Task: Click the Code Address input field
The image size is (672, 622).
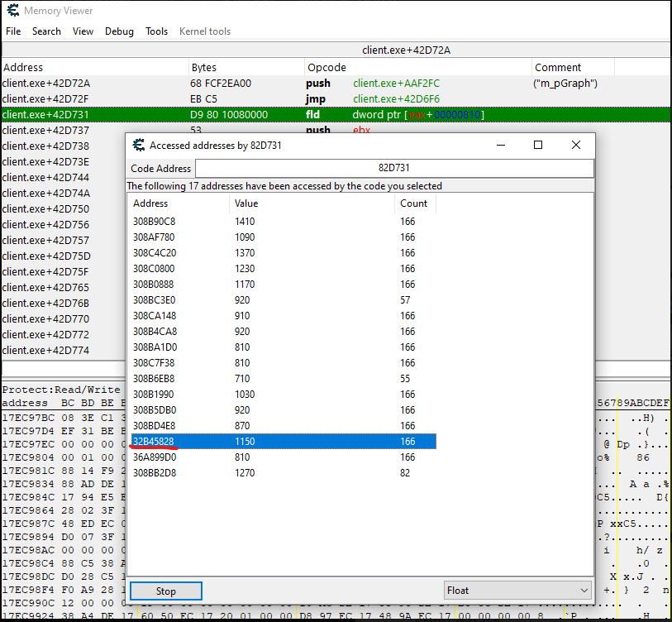Action: coord(394,168)
